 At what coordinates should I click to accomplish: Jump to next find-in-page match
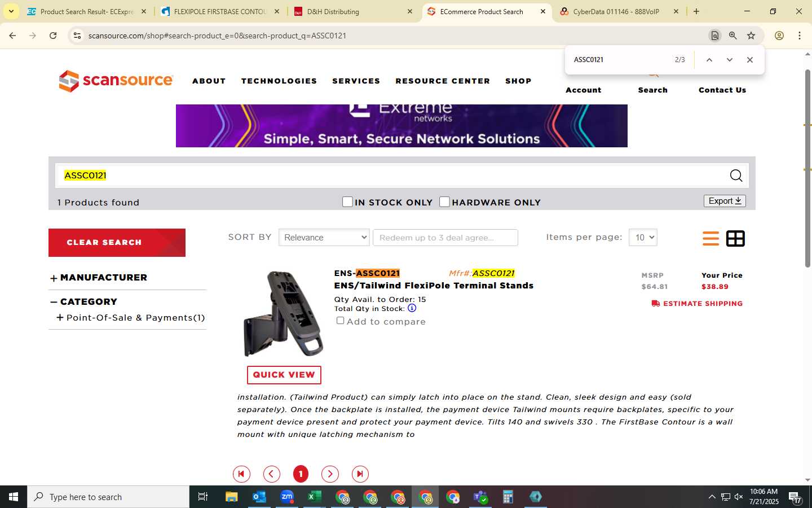tap(730, 60)
